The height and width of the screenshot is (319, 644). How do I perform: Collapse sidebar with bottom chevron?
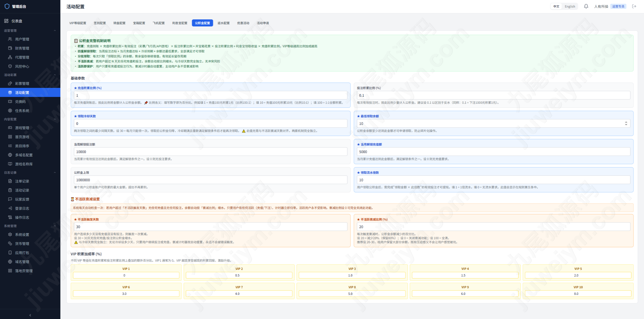point(30,315)
